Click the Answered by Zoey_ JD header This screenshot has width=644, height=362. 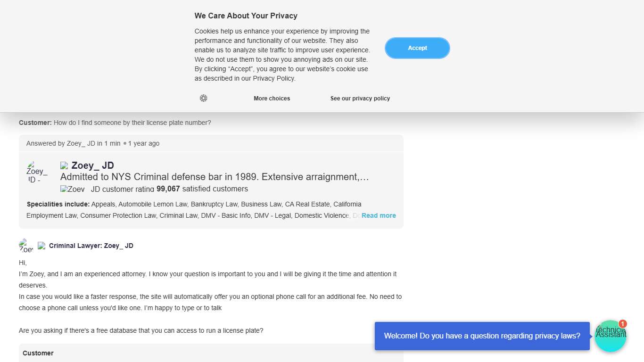point(93,143)
